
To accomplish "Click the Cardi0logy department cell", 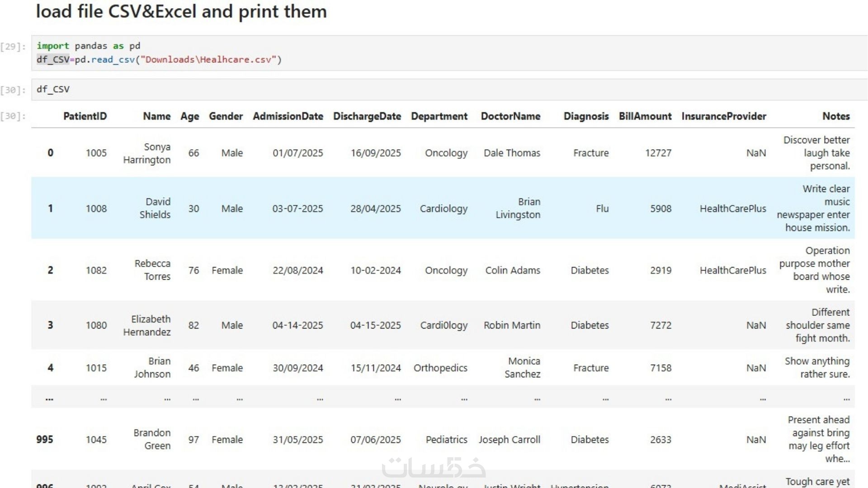I will pos(443,325).
